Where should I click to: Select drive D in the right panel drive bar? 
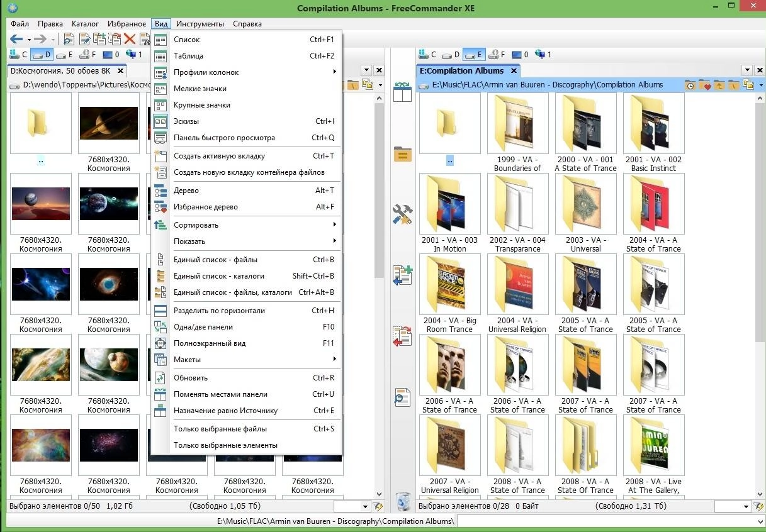pyautogui.click(x=450, y=55)
